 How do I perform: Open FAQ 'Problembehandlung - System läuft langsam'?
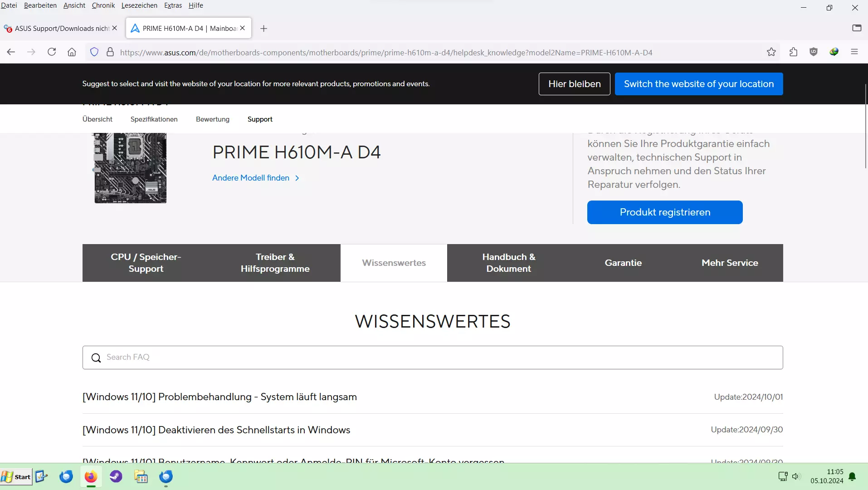pos(219,397)
